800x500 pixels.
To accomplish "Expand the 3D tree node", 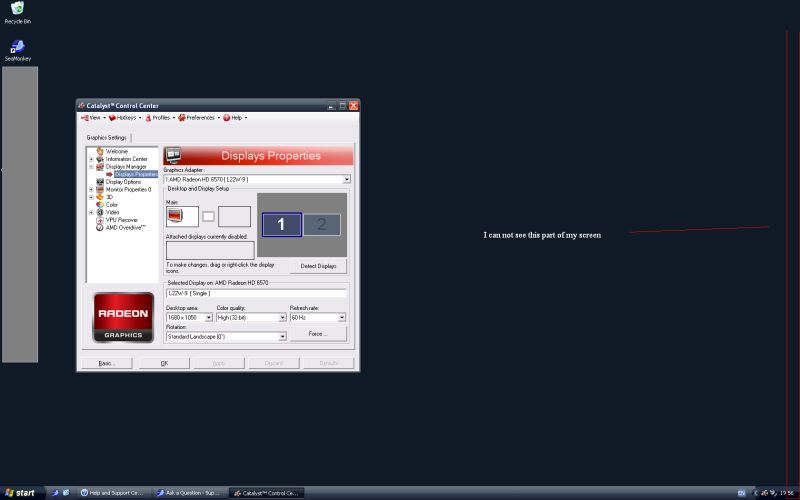I will point(91,197).
